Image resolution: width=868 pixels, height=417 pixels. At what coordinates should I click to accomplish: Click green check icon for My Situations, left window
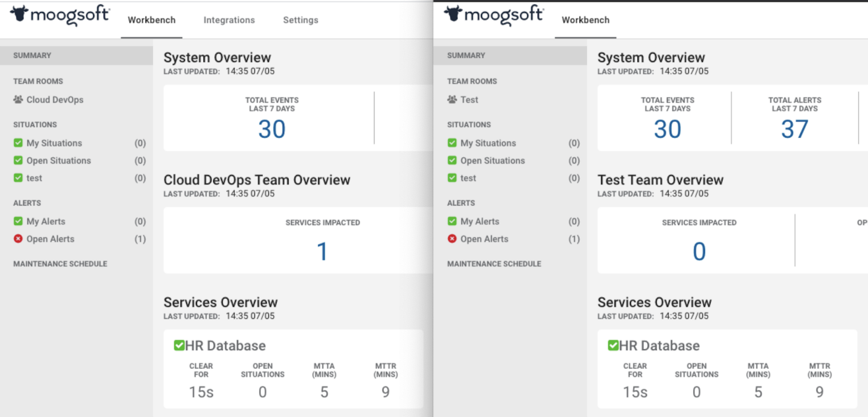tap(18, 143)
